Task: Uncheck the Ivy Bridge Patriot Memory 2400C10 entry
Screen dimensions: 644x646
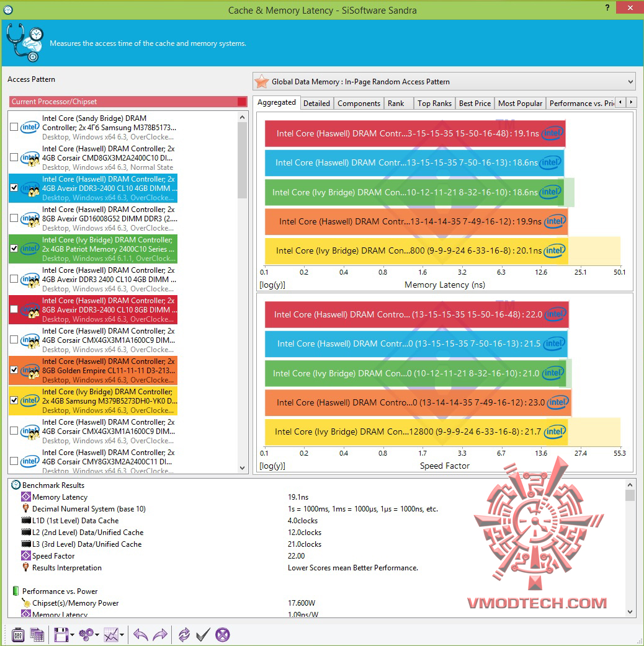Action: (14, 249)
